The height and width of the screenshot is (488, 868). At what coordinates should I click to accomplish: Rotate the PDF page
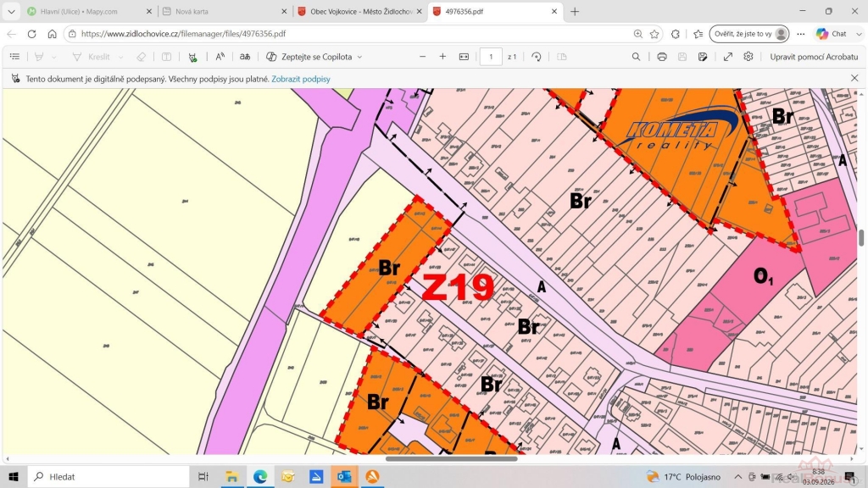click(x=536, y=57)
